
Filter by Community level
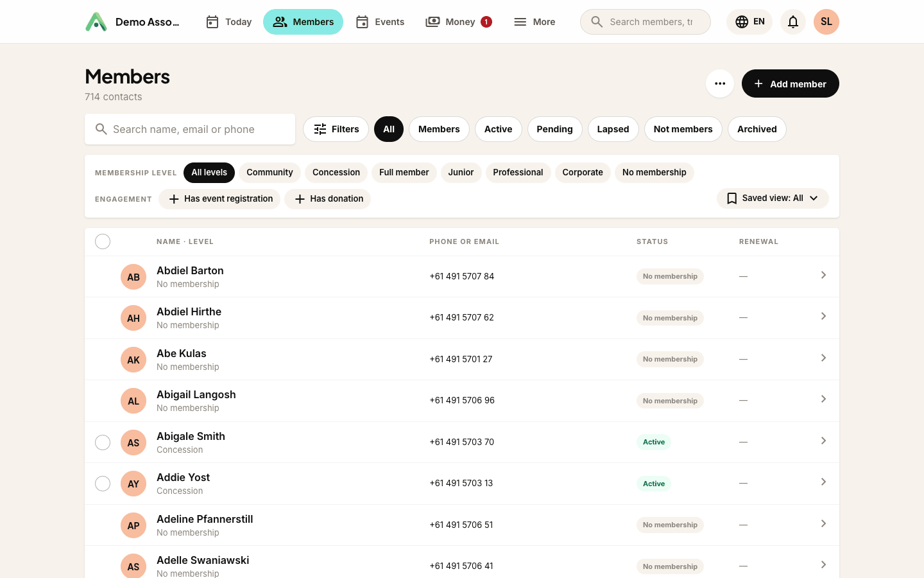pos(269,173)
